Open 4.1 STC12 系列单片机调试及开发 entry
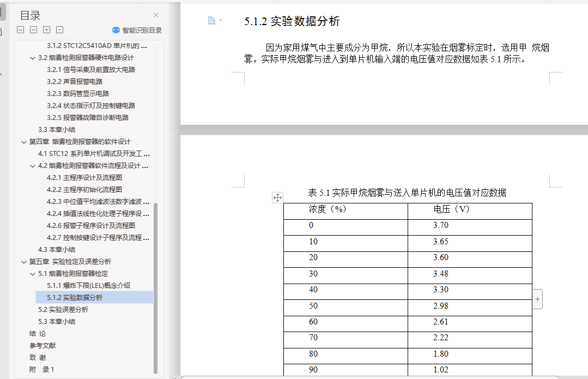 [94, 154]
